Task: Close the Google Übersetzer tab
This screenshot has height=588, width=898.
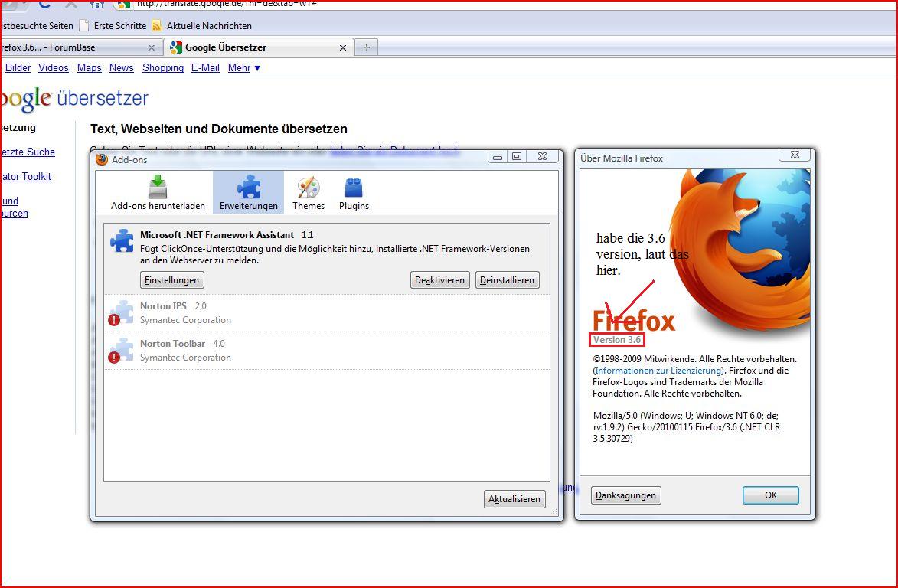Action: (342, 47)
